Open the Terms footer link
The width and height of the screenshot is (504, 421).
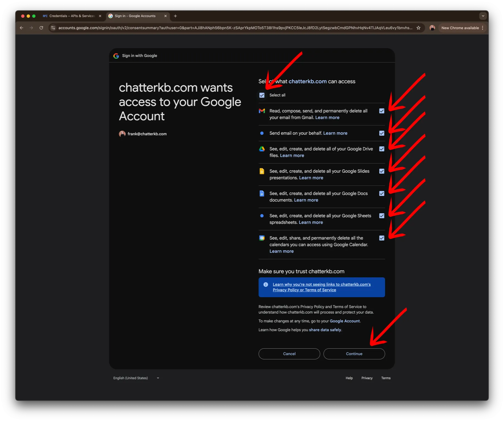pos(386,378)
